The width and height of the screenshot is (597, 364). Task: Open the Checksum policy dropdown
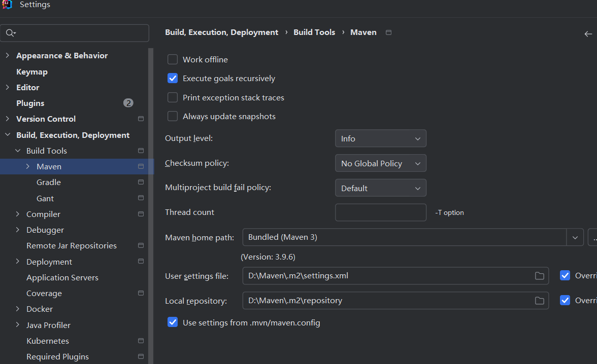[380, 163]
